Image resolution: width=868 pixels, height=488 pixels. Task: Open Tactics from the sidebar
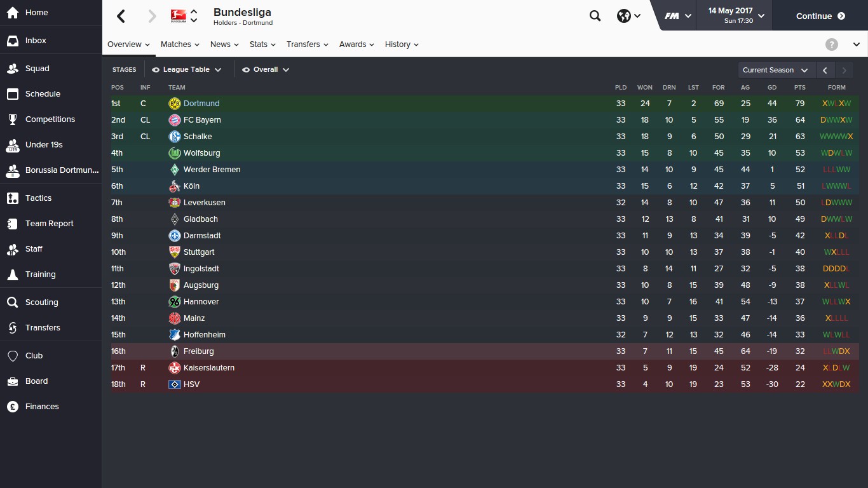[13, 198]
